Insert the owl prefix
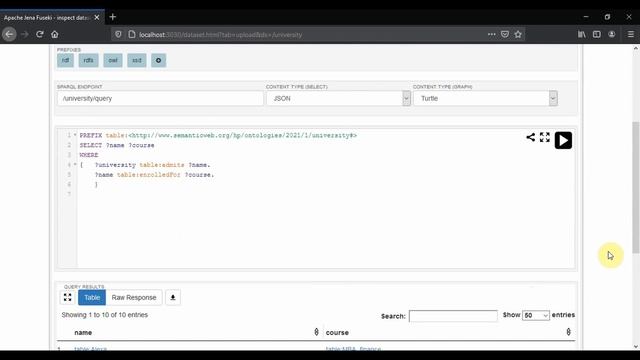The height and width of the screenshot is (360, 640). tap(113, 60)
